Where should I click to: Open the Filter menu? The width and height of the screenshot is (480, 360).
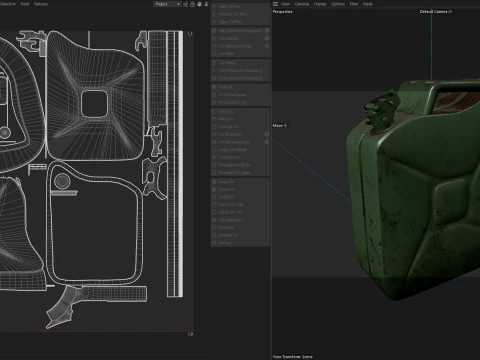[354, 4]
